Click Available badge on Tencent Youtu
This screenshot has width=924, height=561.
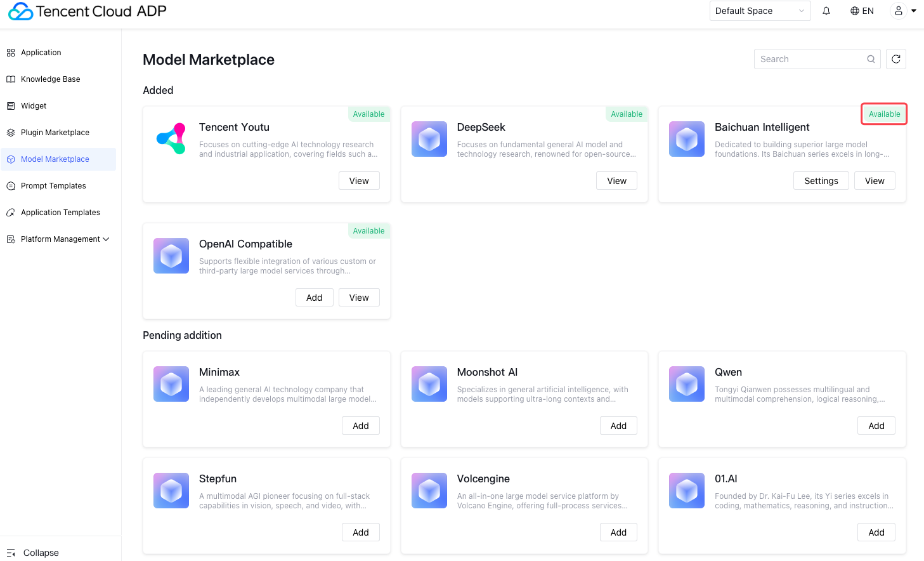pos(369,114)
